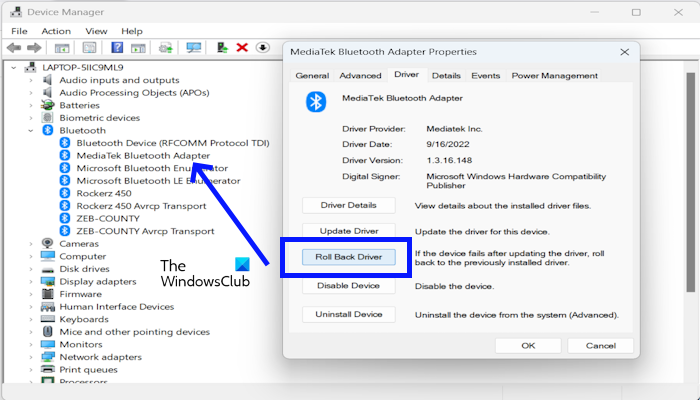Click the Monitors category icon
Screen dimensions: 700x400
[x=47, y=344]
